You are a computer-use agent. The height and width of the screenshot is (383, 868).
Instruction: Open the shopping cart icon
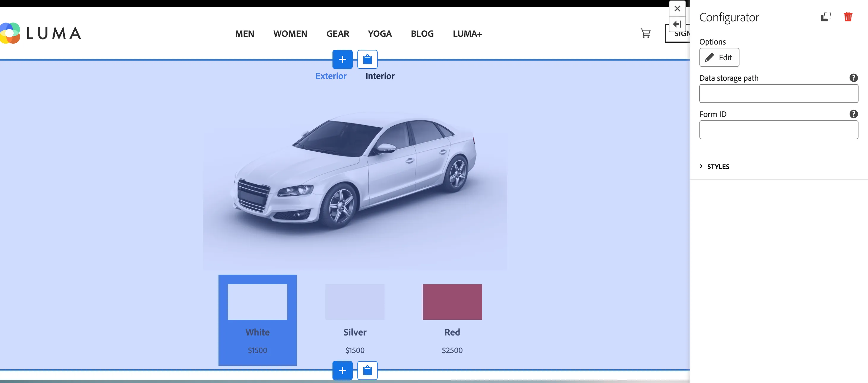pyautogui.click(x=645, y=33)
